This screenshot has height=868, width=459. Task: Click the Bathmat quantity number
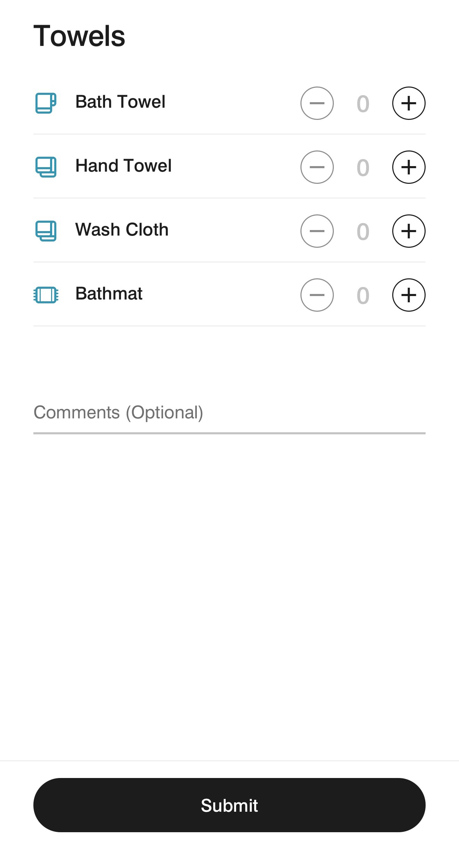(363, 295)
